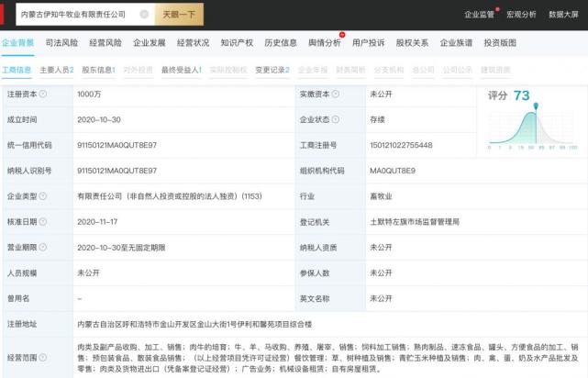Viewport: 588px width, 378px height.
Task: Click the founding date 2020-10-30 in 成立时间 row
Action: pyautogui.click(x=99, y=119)
